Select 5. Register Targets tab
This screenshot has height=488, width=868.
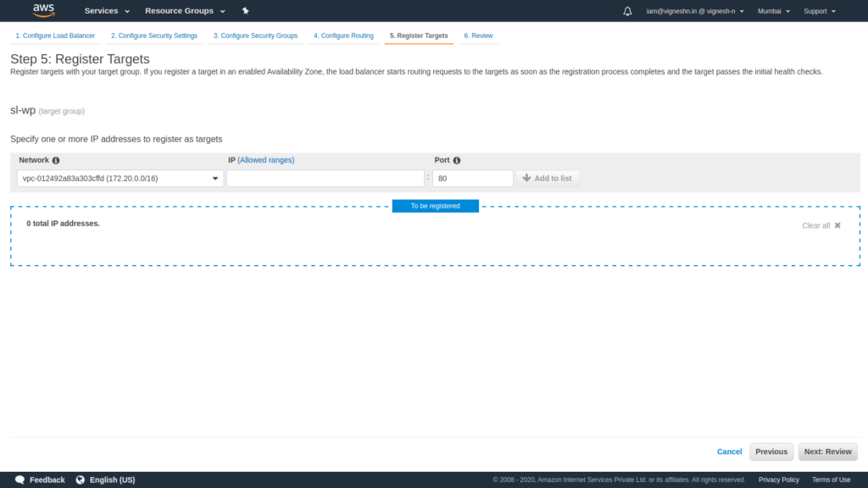coord(419,36)
